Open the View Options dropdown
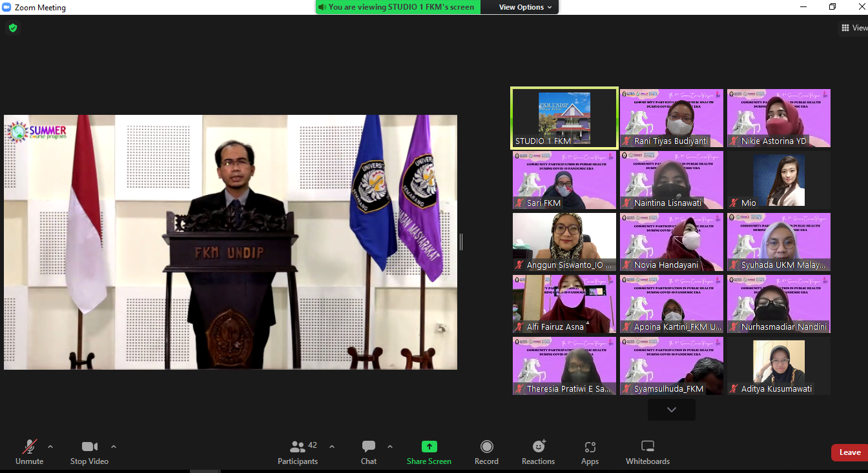The height and width of the screenshot is (473, 868). tap(525, 7)
